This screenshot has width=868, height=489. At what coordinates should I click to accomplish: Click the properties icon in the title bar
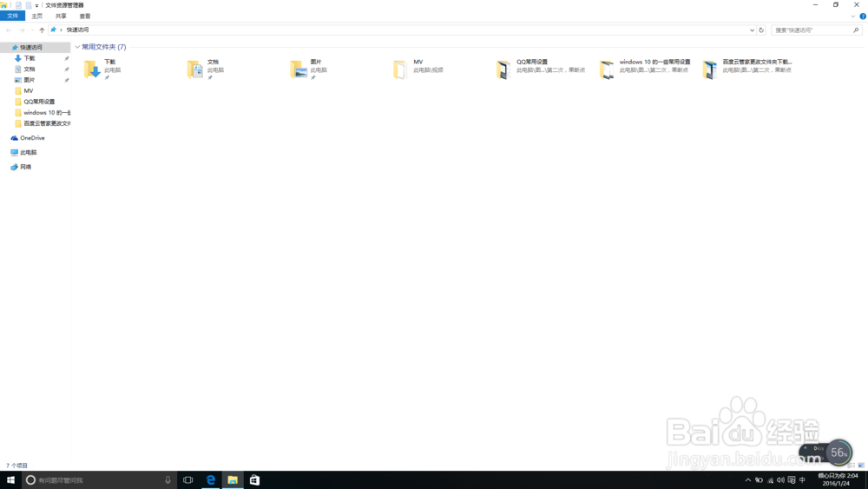tap(18, 5)
